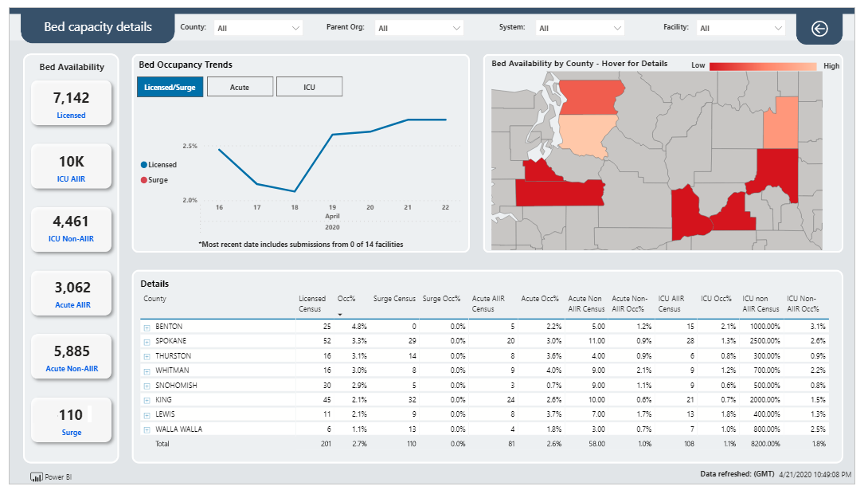This screenshot has height=494, width=868.
Task: Open the Facility filter dropdown
Action: click(741, 28)
